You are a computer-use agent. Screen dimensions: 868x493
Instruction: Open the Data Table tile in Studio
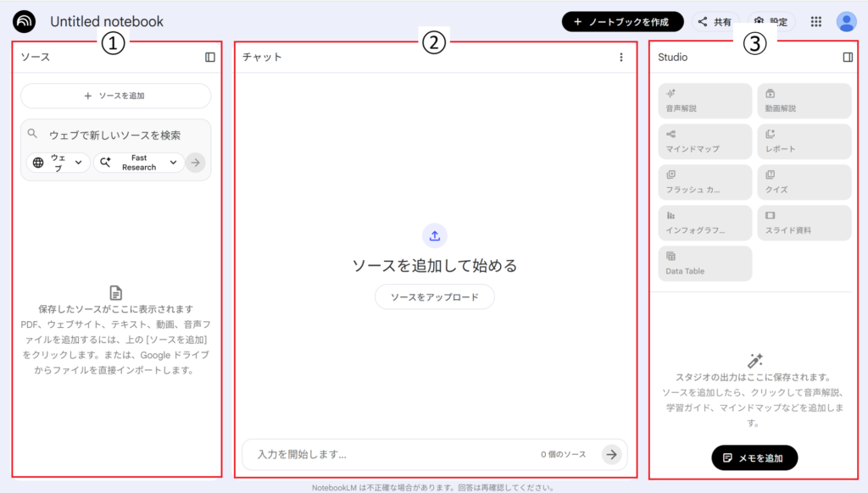coord(704,263)
